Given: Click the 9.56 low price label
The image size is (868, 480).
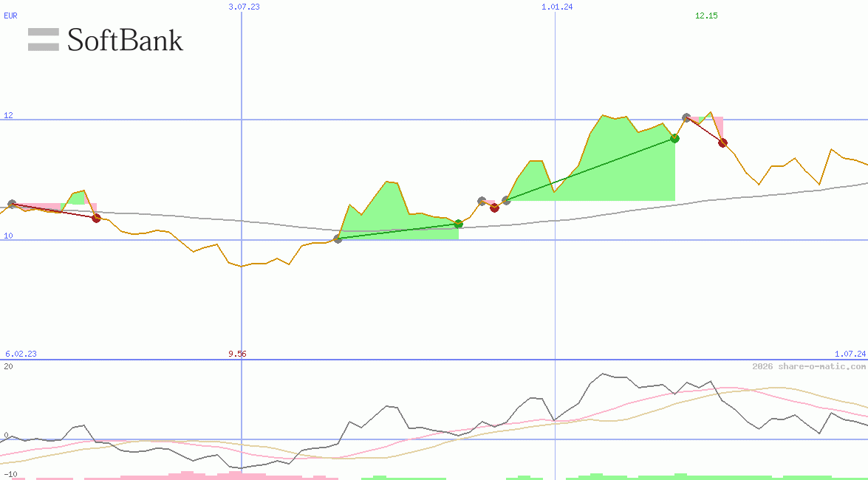Looking at the screenshot, I should click(238, 354).
